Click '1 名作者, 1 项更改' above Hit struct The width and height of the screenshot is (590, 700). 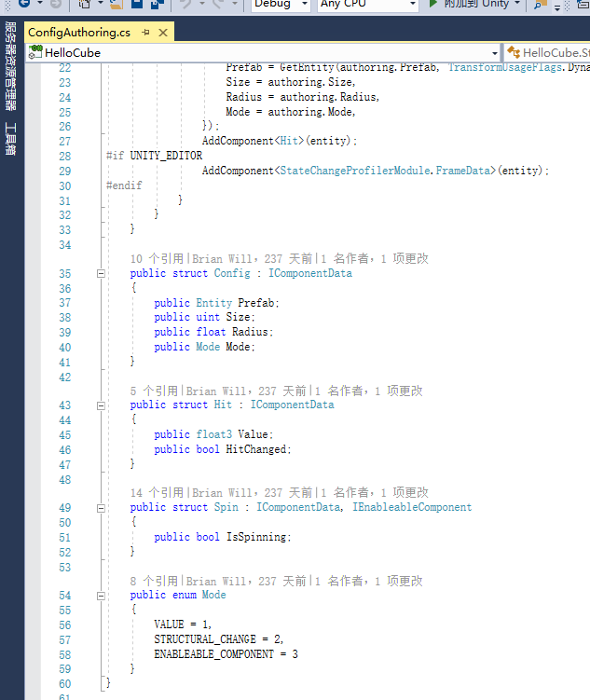point(369,391)
